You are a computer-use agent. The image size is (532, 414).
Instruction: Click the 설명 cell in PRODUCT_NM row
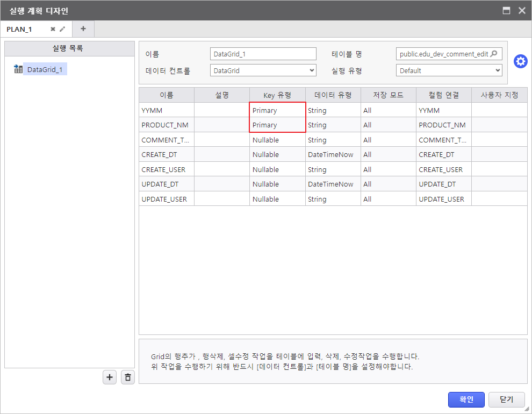(222, 125)
